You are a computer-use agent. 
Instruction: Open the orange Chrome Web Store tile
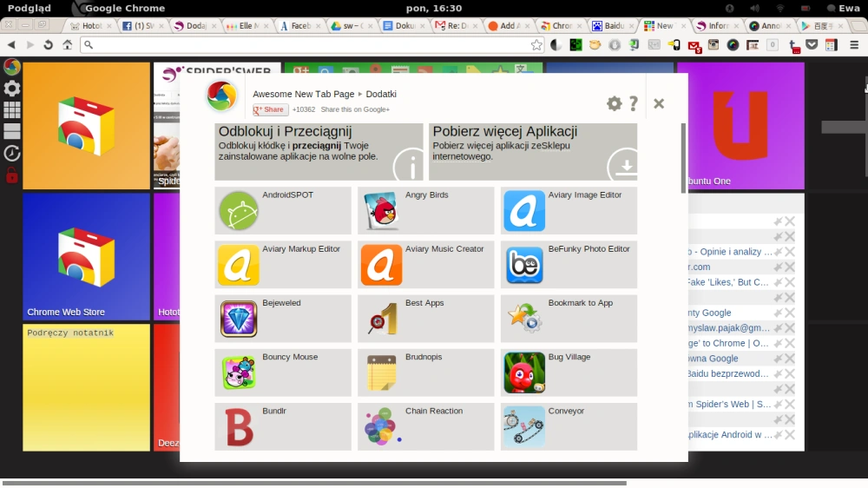[x=86, y=126]
